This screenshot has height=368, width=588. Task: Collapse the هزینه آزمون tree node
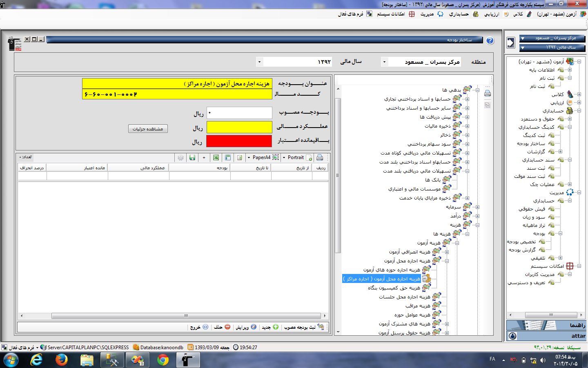(x=457, y=243)
